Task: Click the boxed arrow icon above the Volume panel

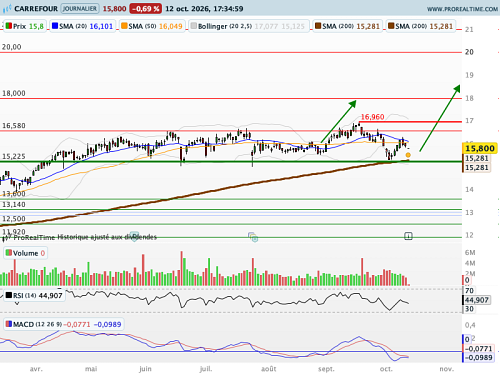Action: [408, 236]
